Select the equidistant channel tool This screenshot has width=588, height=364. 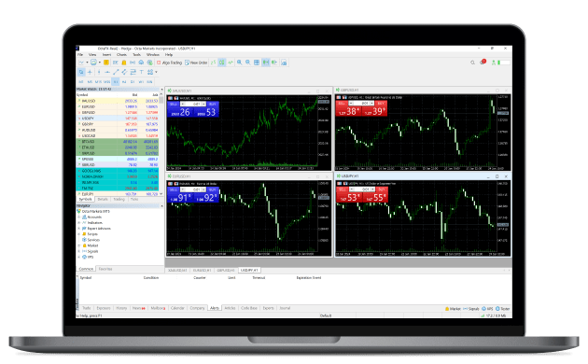[124, 72]
